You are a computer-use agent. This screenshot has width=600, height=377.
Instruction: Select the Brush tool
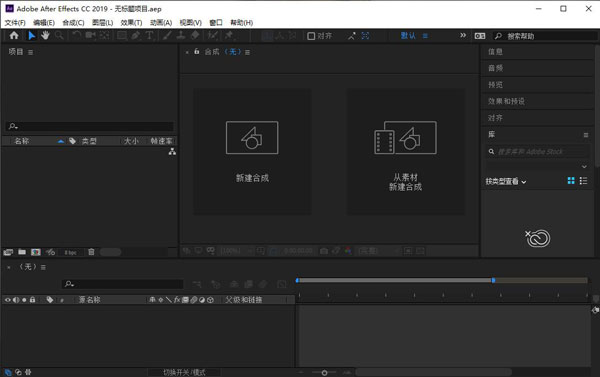pyautogui.click(x=167, y=36)
